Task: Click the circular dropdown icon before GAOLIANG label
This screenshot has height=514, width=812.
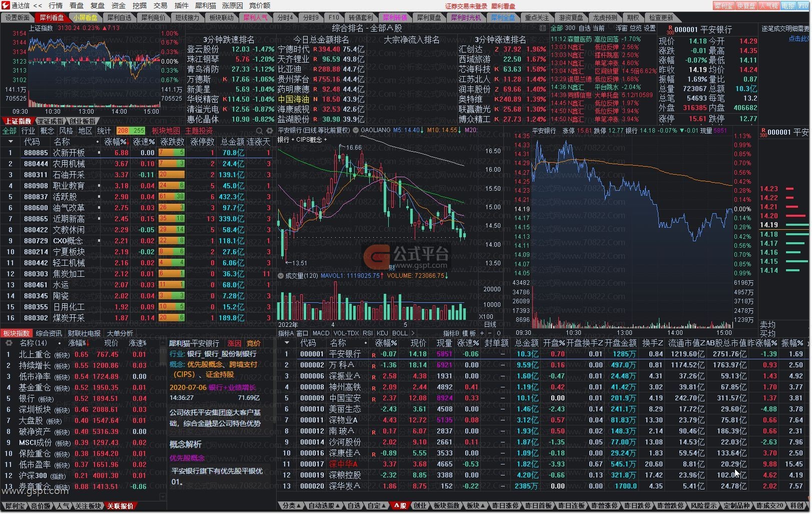Action: tap(356, 130)
